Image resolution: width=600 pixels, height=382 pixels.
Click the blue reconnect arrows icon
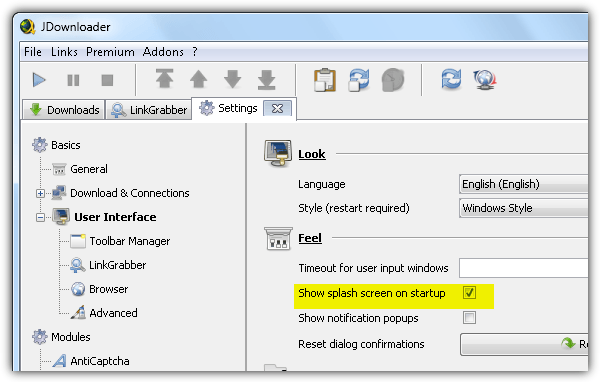point(451,79)
